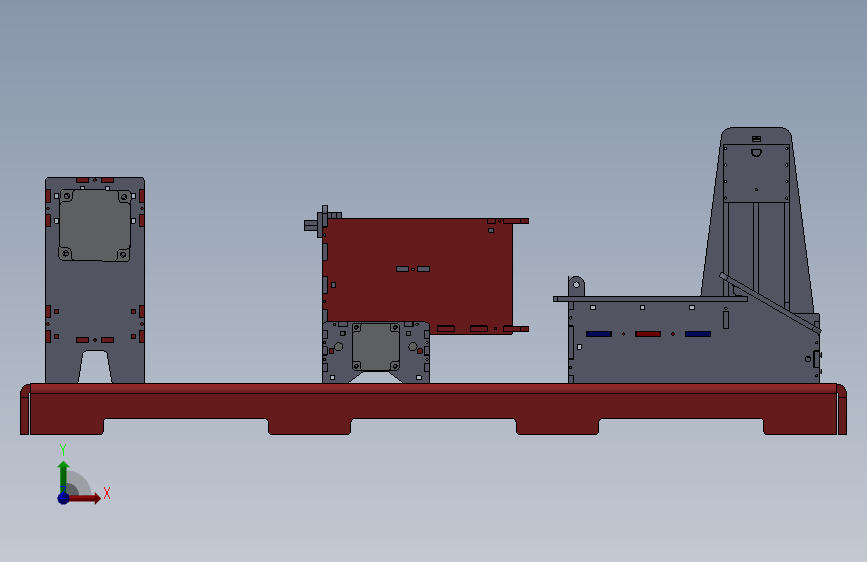Select the right blue slot on right box

click(x=698, y=334)
